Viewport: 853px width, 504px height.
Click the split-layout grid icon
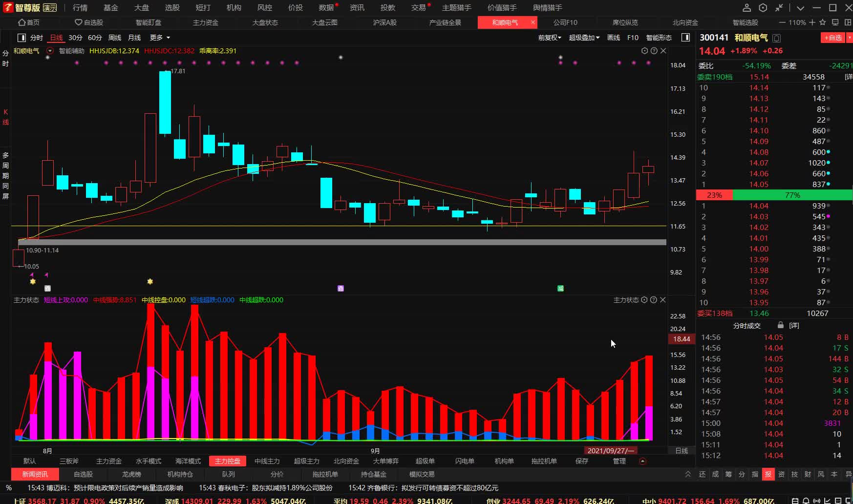848,22
